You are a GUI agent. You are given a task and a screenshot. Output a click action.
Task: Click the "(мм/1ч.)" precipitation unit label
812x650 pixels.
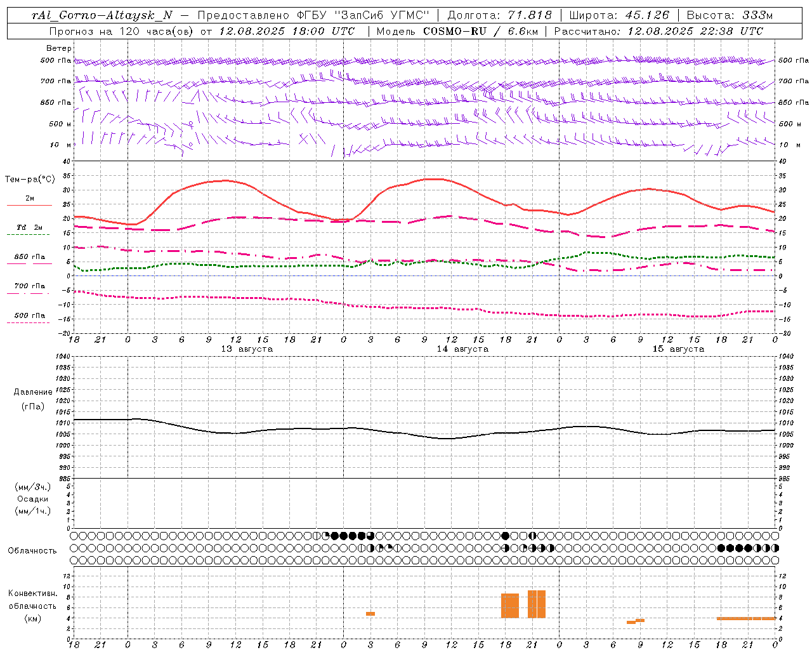[x=32, y=511]
